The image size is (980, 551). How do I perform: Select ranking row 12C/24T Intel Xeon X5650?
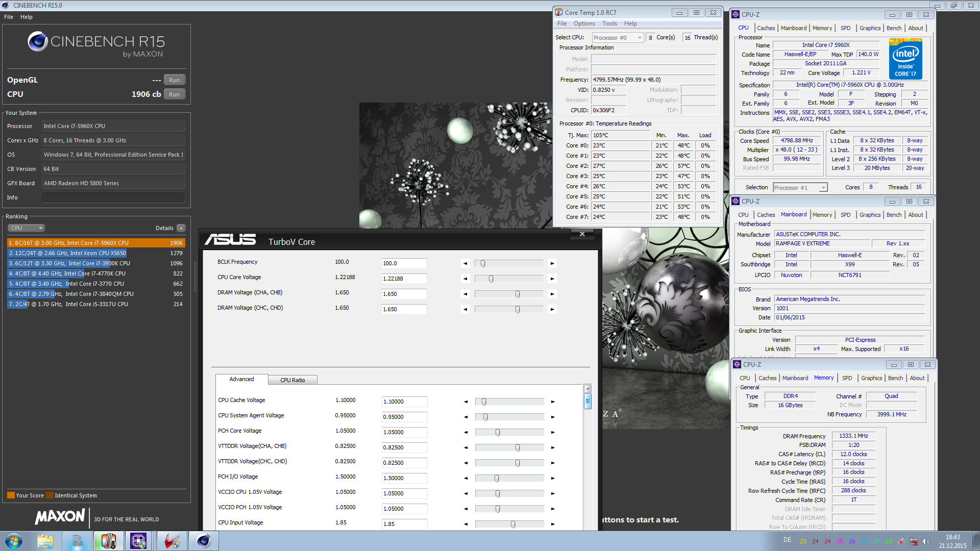pyautogui.click(x=96, y=253)
